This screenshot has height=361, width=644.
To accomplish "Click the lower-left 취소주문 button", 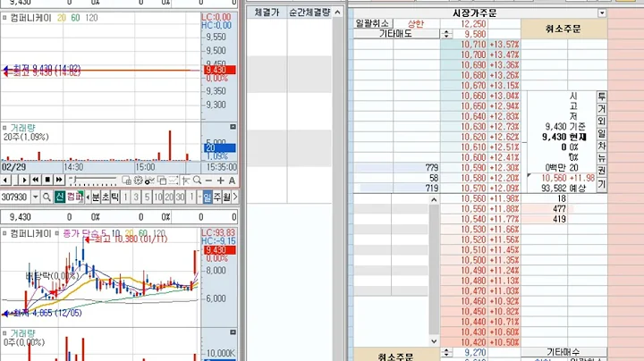I will point(395,356).
